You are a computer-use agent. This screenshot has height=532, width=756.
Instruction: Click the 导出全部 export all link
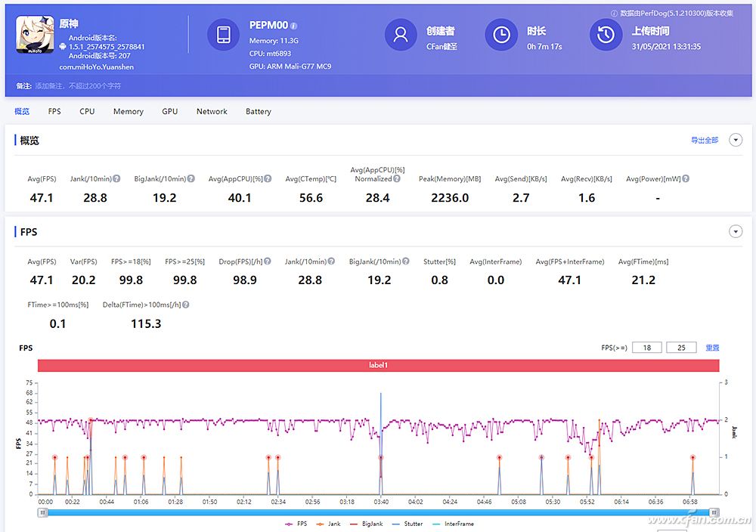704,141
